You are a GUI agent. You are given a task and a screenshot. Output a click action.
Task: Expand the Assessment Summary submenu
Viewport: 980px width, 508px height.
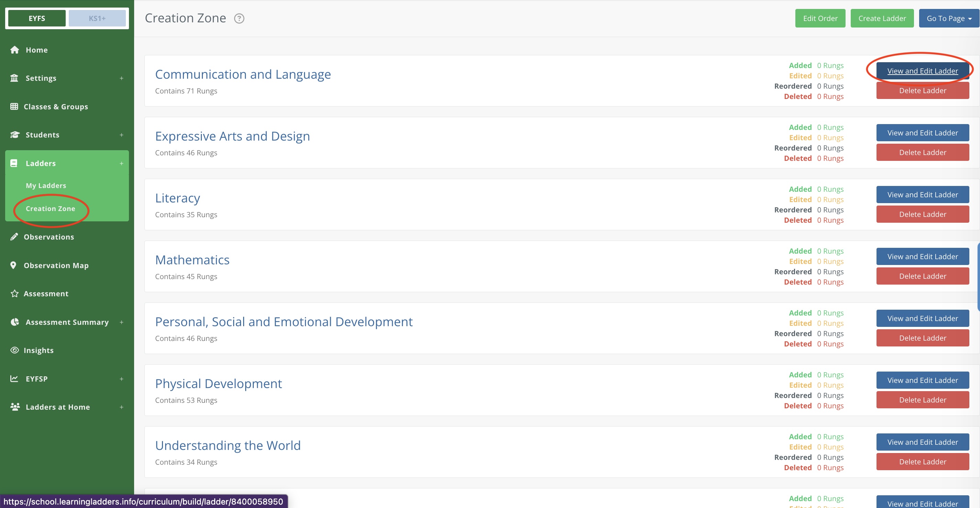[121, 322]
